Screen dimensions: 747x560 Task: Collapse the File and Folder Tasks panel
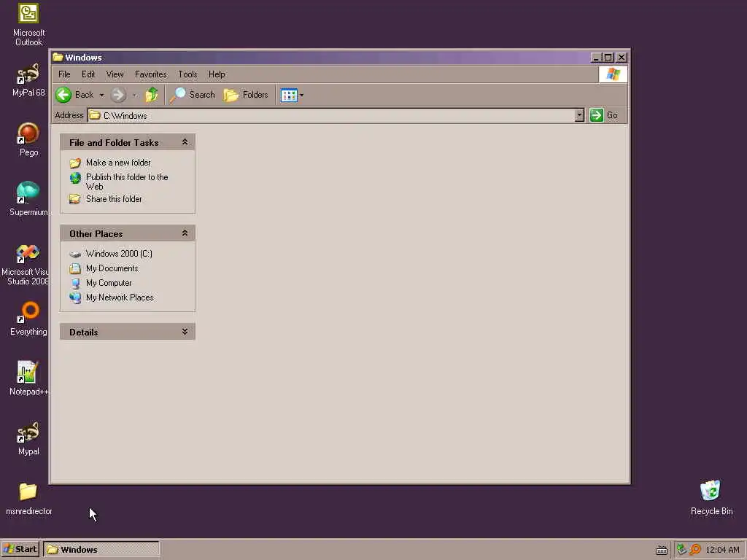coord(185,142)
